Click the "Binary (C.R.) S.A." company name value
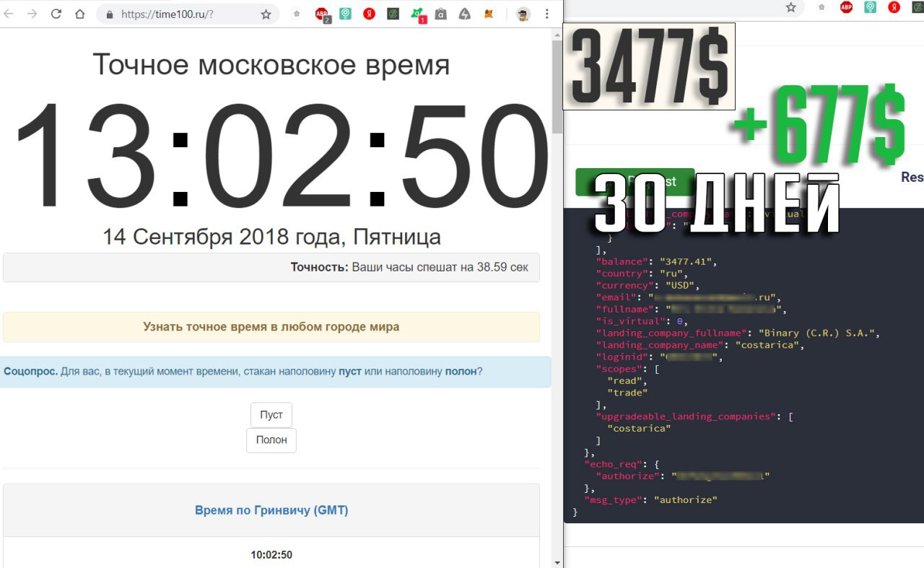Image resolution: width=924 pixels, height=568 pixels. click(x=816, y=333)
